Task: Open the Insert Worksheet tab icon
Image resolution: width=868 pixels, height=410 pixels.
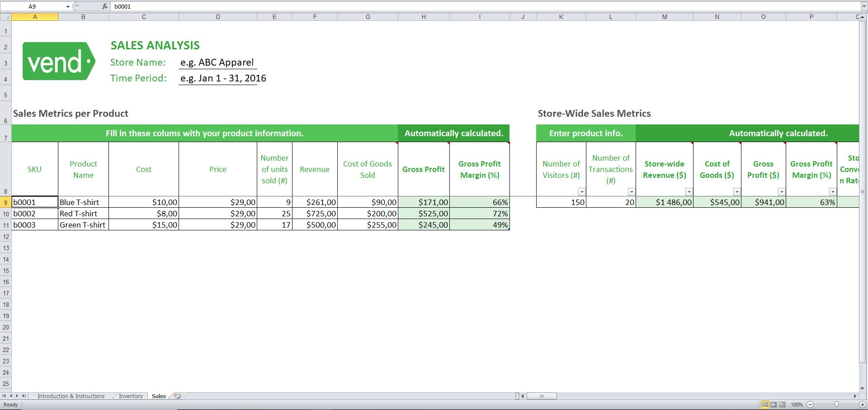Action: tap(177, 396)
